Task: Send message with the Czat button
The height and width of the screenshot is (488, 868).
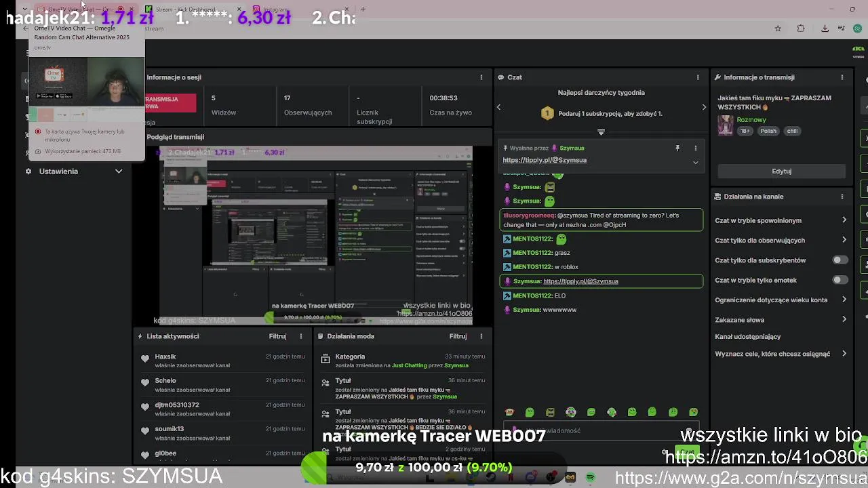Action: pyautogui.click(x=686, y=452)
